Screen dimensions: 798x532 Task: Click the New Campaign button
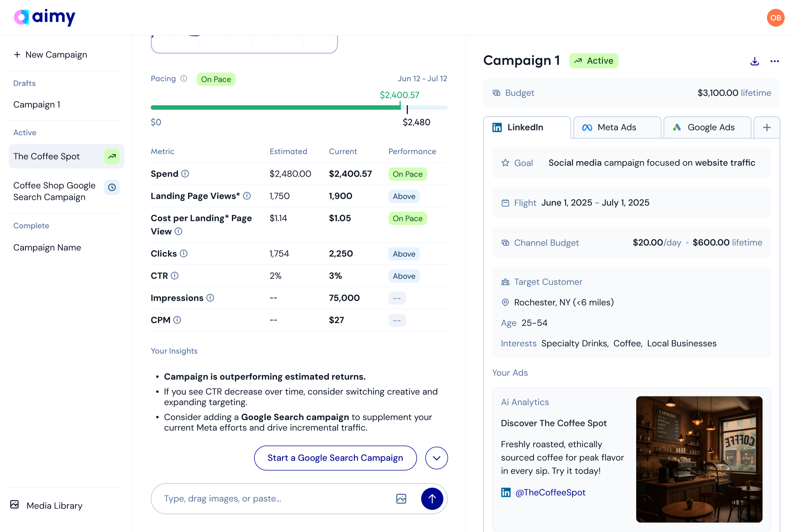coord(51,55)
